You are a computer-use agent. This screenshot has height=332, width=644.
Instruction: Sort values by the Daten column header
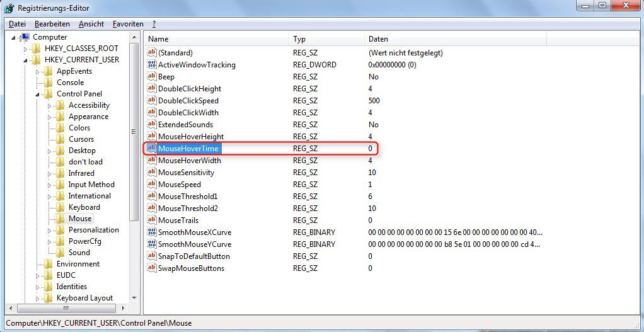455,39
